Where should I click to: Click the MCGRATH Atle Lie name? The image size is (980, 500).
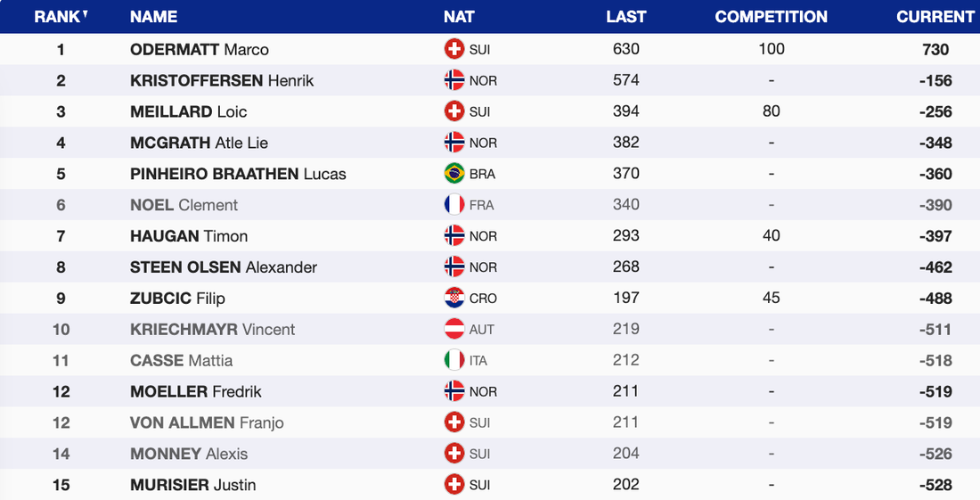point(199,143)
